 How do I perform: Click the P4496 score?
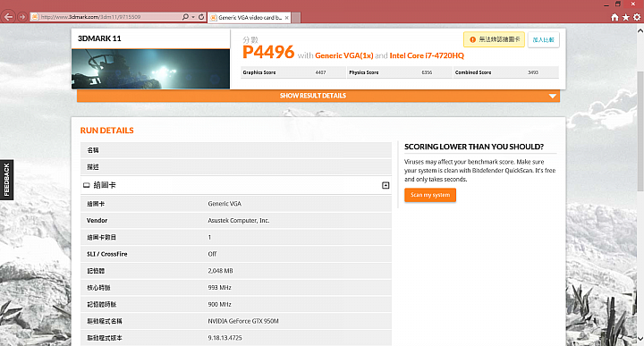(268, 52)
